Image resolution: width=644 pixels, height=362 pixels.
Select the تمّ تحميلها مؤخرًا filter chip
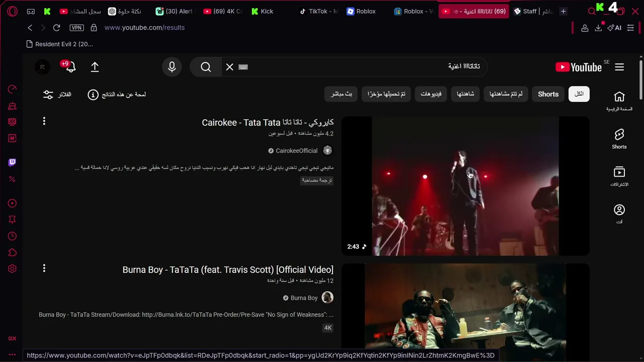[x=386, y=94]
